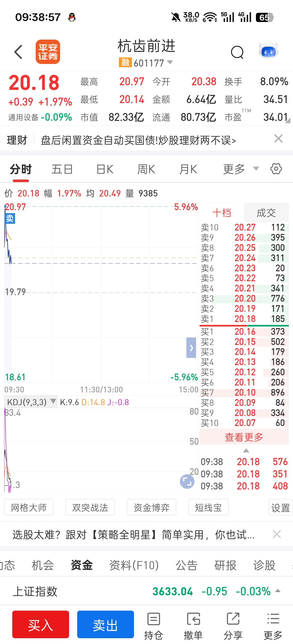Switch to 月K tab
The height and width of the screenshot is (644, 293).
pos(188,169)
